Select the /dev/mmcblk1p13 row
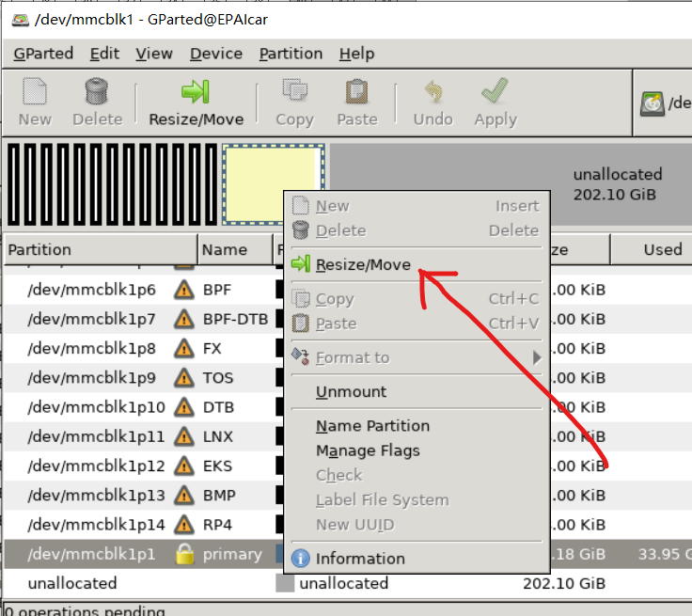 142,496
